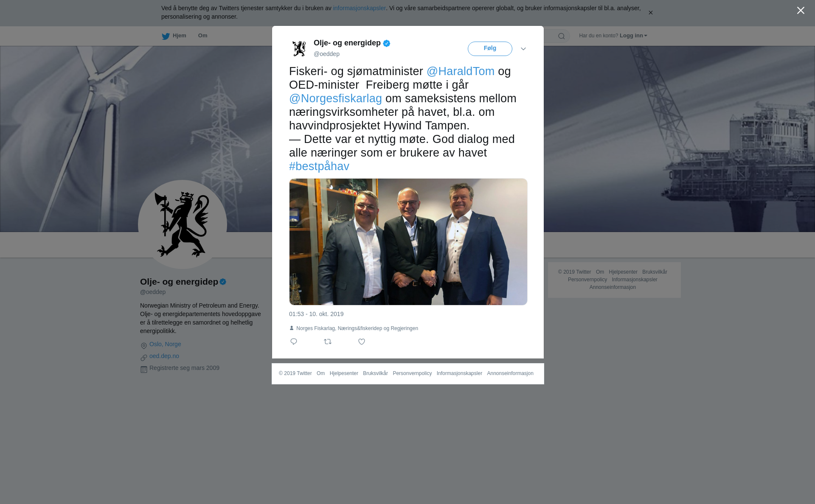Click the Twitter bird Hjem icon
The width and height of the screenshot is (815, 504).
[166, 36]
